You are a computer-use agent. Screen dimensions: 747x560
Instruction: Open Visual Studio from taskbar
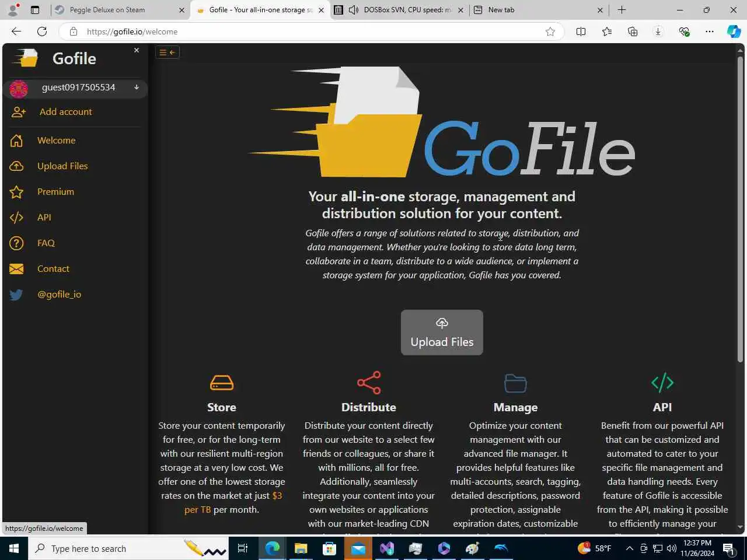[x=386, y=548]
